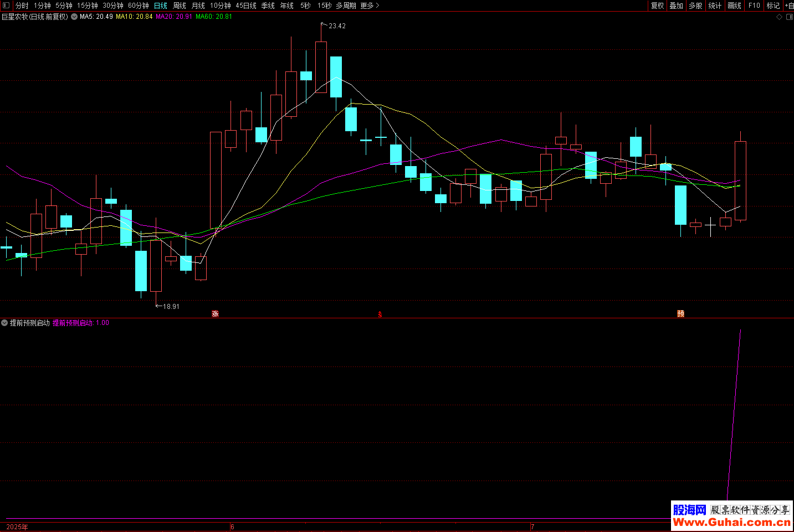The height and width of the screenshot is (532, 794).
Task: Open the MA indicator settings circle arrow
Action: (x=74, y=17)
